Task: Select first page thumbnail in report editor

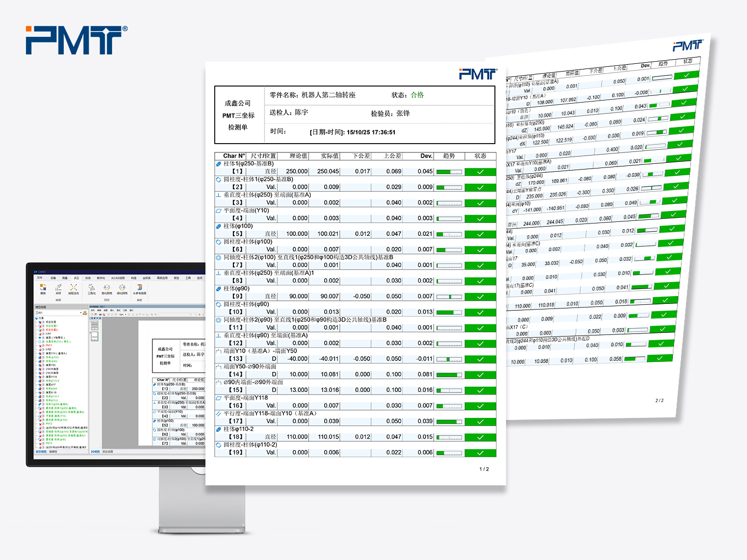Action: click(x=94, y=326)
